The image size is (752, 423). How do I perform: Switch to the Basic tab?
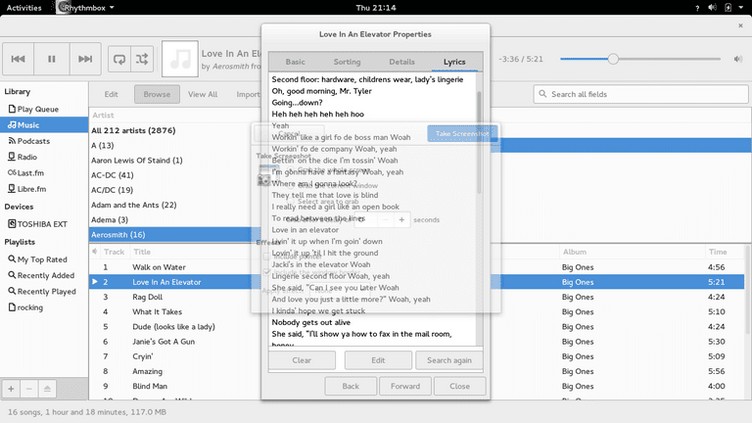tap(295, 62)
